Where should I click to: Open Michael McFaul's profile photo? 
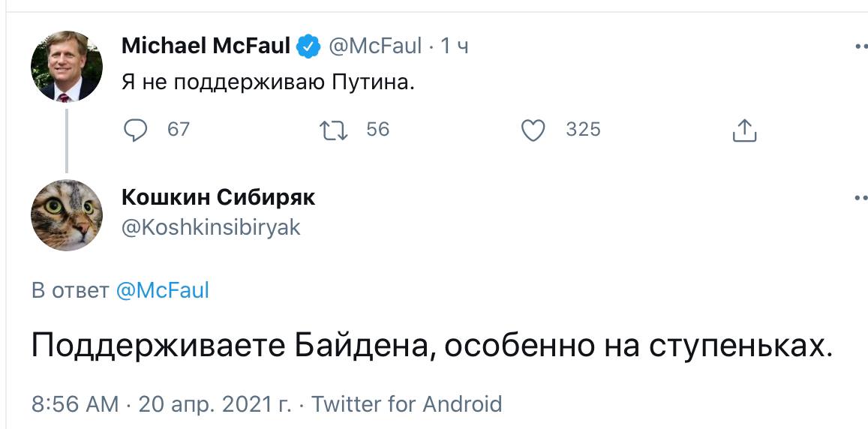66,67
